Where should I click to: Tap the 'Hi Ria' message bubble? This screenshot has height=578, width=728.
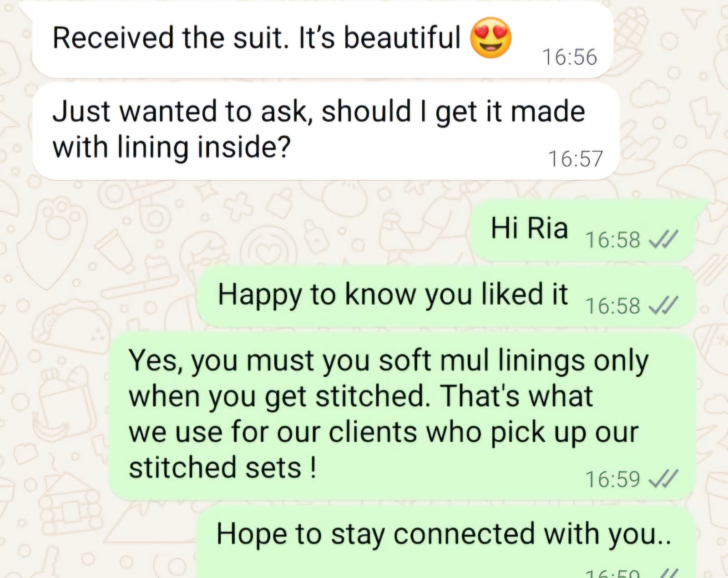(529, 228)
